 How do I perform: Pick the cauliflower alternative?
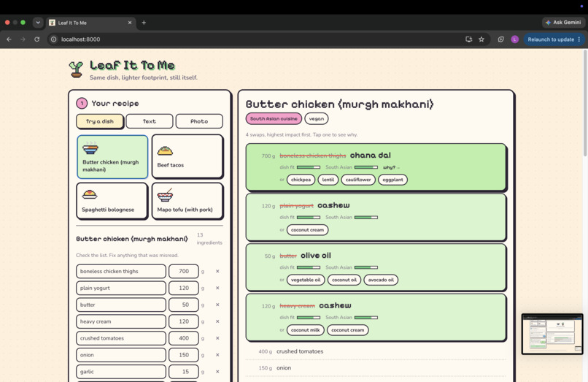pos(358,180)
